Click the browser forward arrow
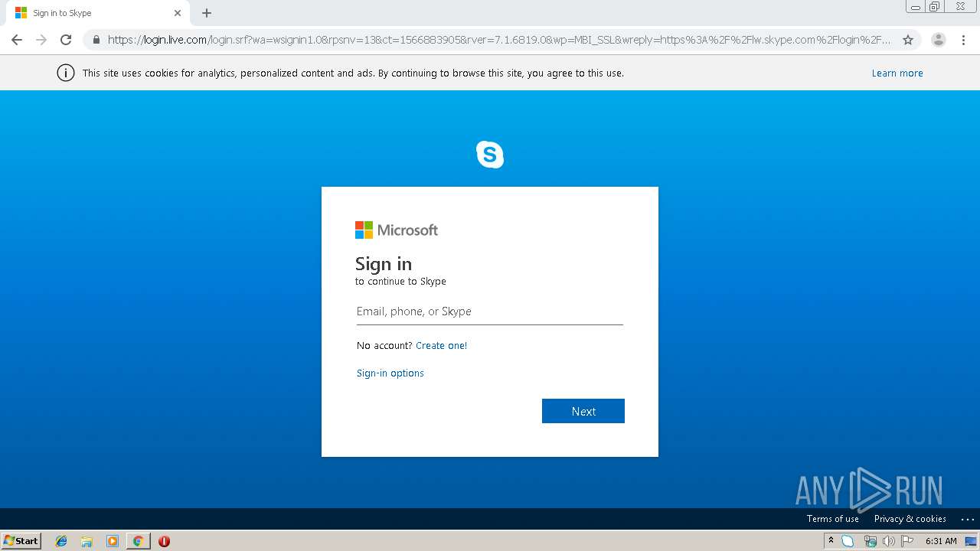Image resolution: width=980 pixels, height=551 pixels. [x=41, y=40]
